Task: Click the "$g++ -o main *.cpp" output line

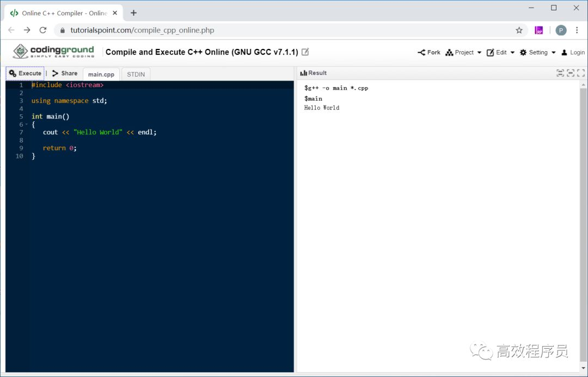Action: [336, 88]
